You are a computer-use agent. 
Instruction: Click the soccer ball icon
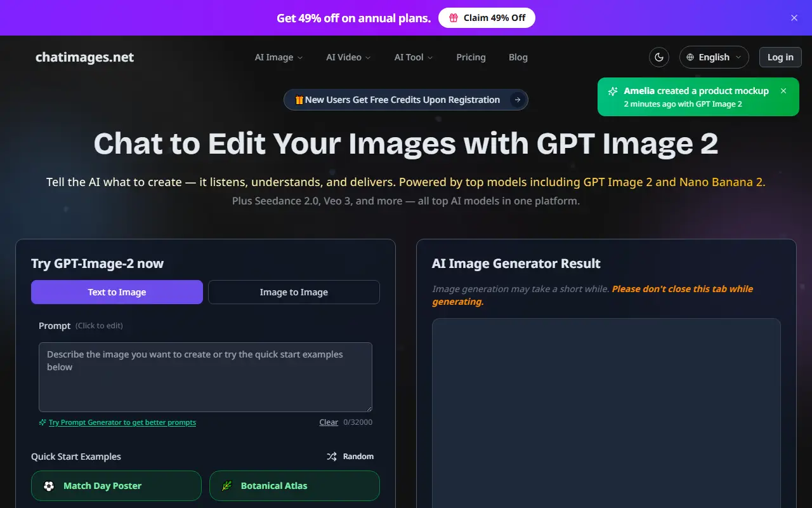pyautogui.click(x=49, y=486)
